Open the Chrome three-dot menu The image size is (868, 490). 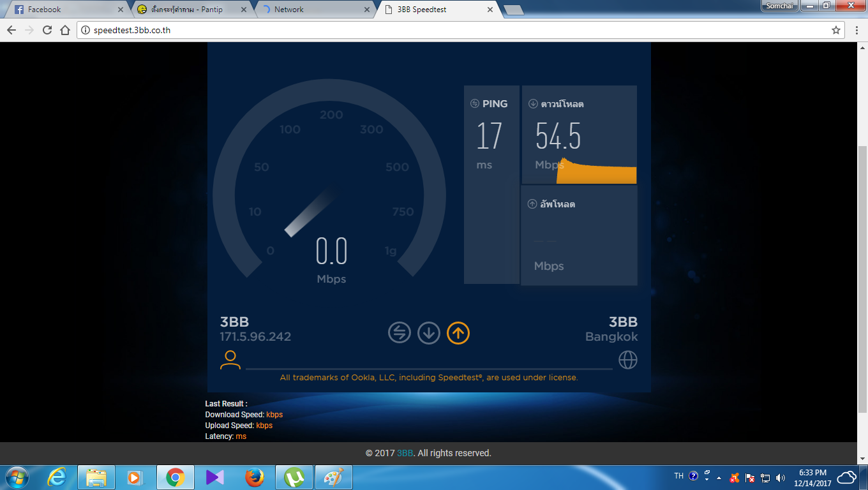pyautogui.click(x=857, y=30)
